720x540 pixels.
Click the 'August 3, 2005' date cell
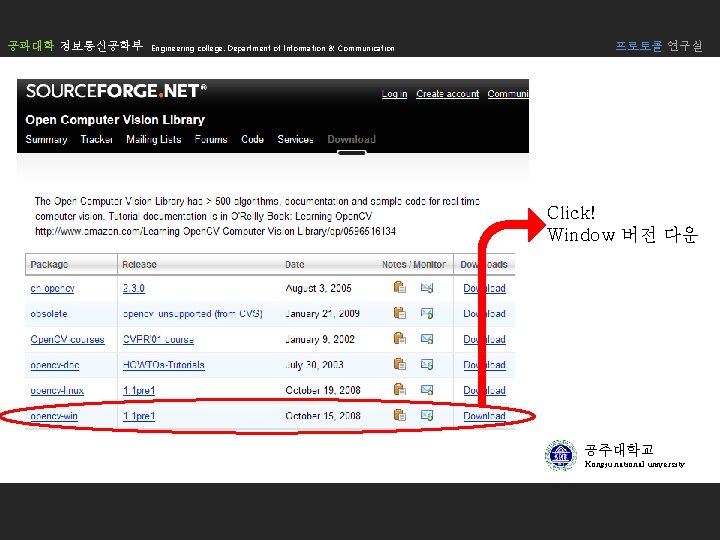pyautogui.click(x=318, y=288)
